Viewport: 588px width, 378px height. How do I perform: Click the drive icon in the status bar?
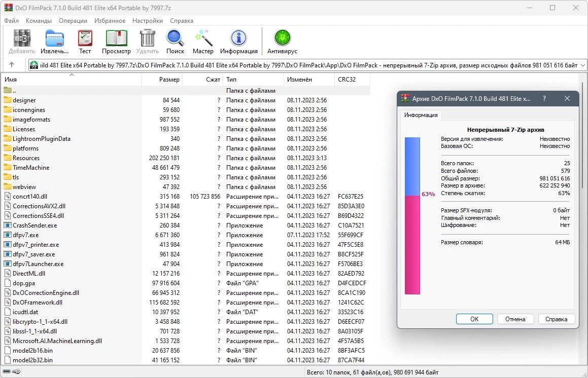(7, 371)
